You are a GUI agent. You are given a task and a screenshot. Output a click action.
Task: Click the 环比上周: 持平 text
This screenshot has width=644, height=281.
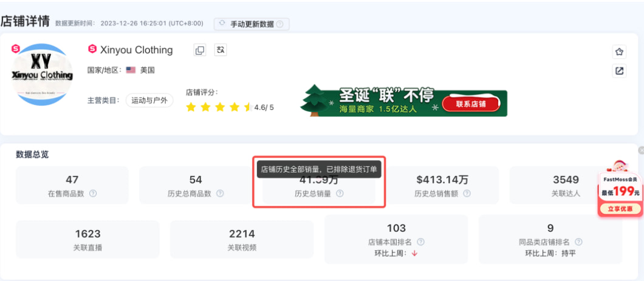[x=550, y=254]
